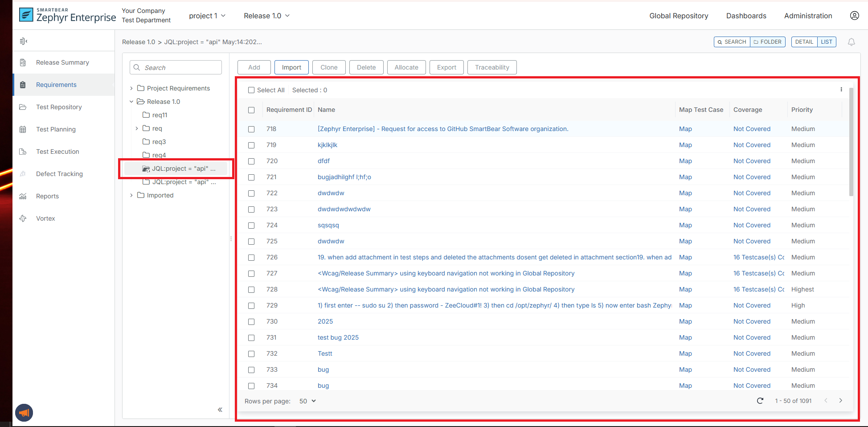Open the three-dot table options menu
Image resolution: width=868 pixels, height=427 pixels.
coord(841,90)
